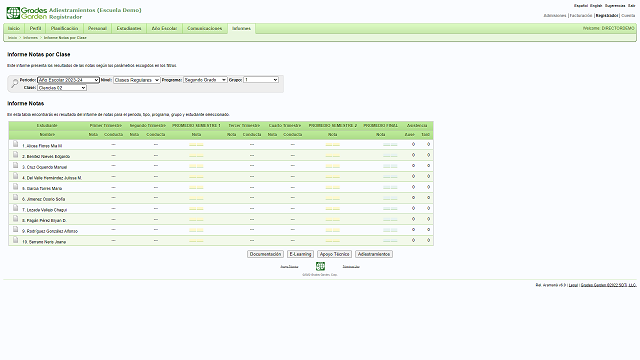Open document icon beside Rodríguez González Alfonso
Image resolution: width=640 pixels, height=360 pixels.
point(16,229)
